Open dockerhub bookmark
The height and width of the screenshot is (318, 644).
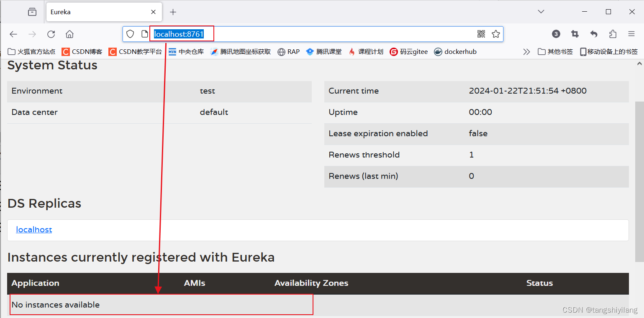click(x=455, y=52)
